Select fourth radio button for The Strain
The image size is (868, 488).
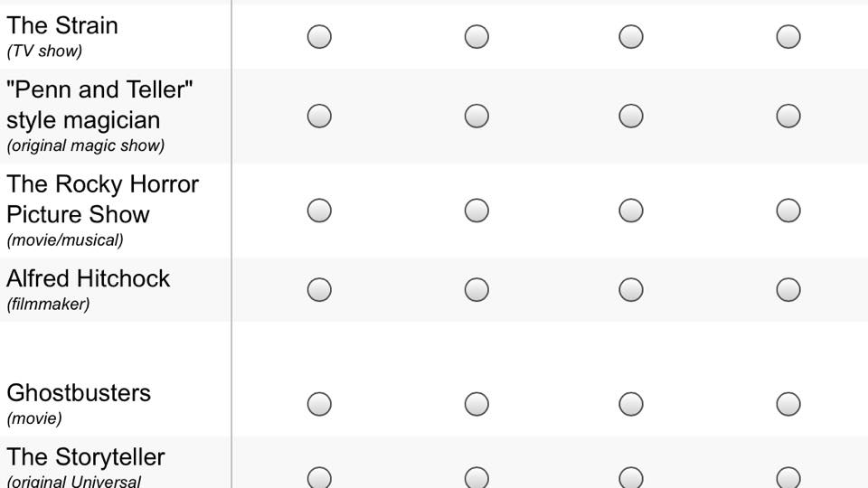pos(788,37)
